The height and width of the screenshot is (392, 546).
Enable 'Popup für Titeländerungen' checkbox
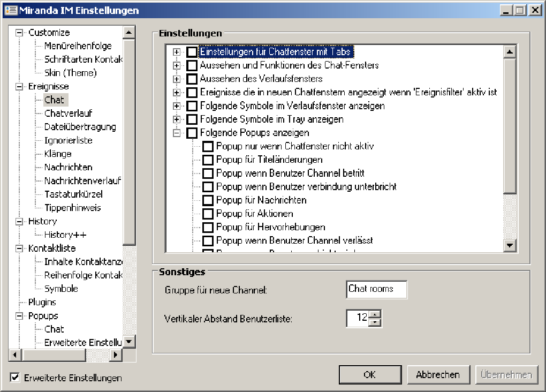tap(208, 160)
